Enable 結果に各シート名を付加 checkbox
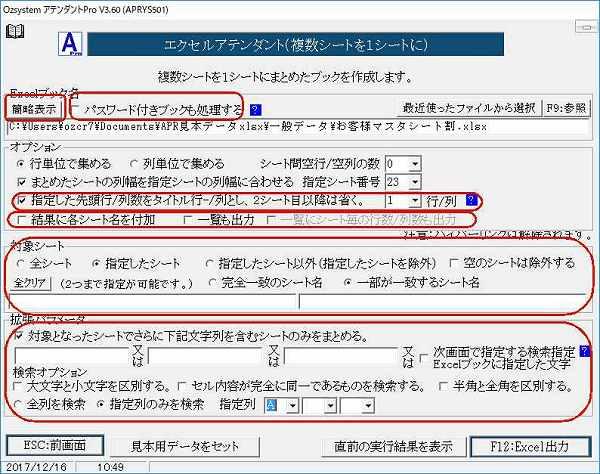 [21, 220]
